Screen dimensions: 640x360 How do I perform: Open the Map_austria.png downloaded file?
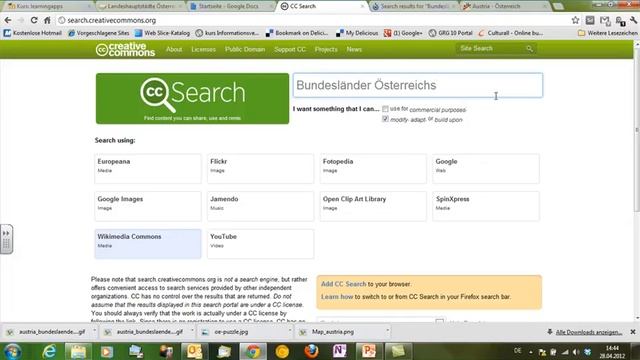(333, 332)
